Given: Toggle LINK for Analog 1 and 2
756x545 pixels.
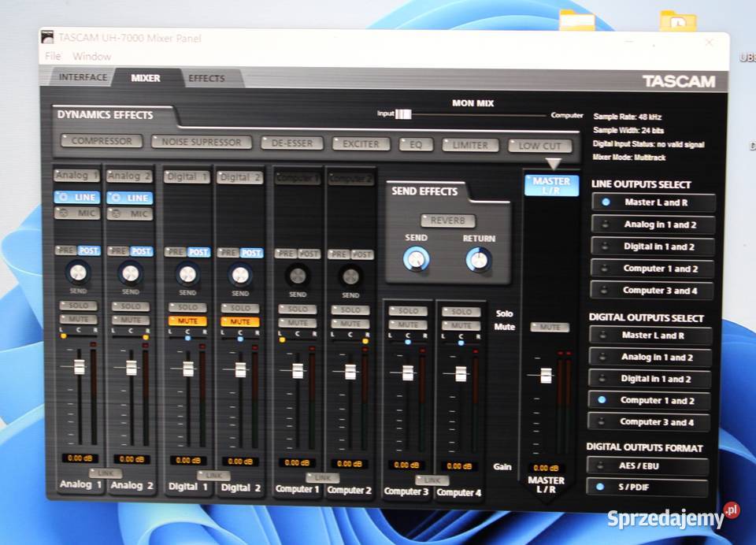Looking at the screenshot, I should (105, 473).
